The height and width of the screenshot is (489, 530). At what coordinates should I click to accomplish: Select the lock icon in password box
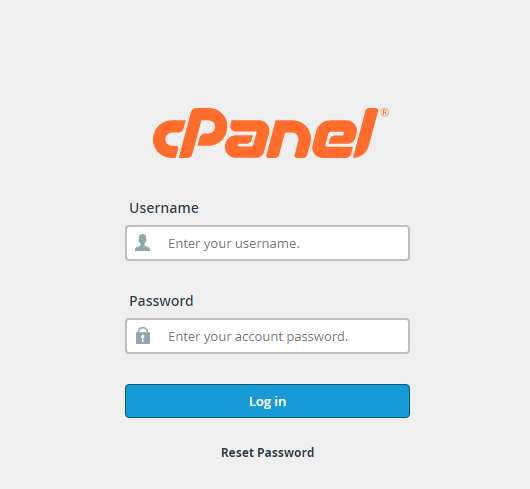[143, 336]
